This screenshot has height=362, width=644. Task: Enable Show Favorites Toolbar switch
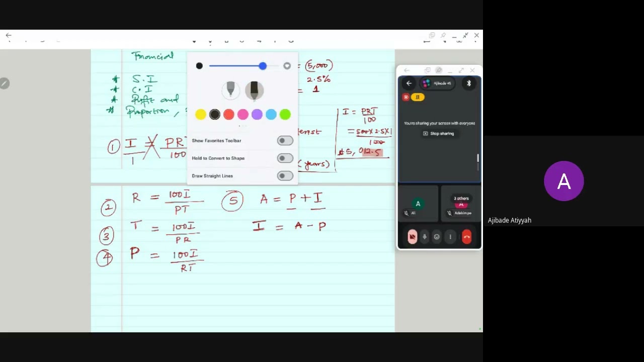(x=285, y=141)
